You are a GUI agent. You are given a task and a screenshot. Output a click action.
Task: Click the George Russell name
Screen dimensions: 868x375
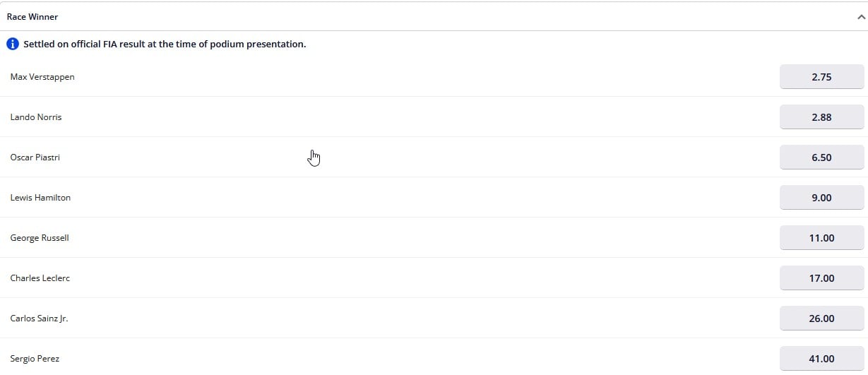coord(40,238)
